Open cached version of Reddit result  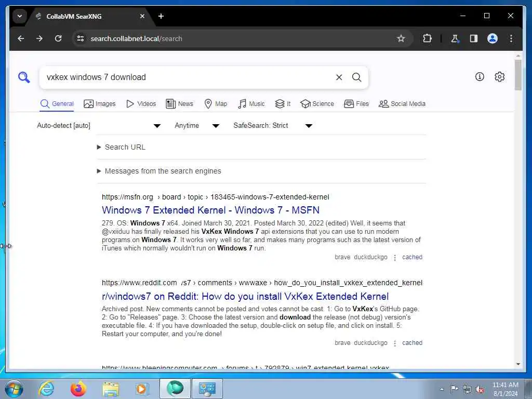pos(412,343)
